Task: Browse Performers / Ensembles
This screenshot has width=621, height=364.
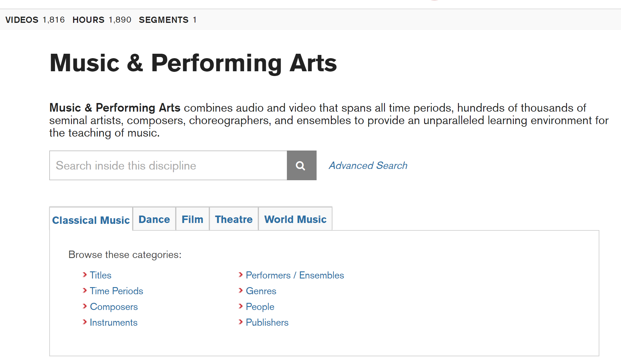Action: click(295, 275)
